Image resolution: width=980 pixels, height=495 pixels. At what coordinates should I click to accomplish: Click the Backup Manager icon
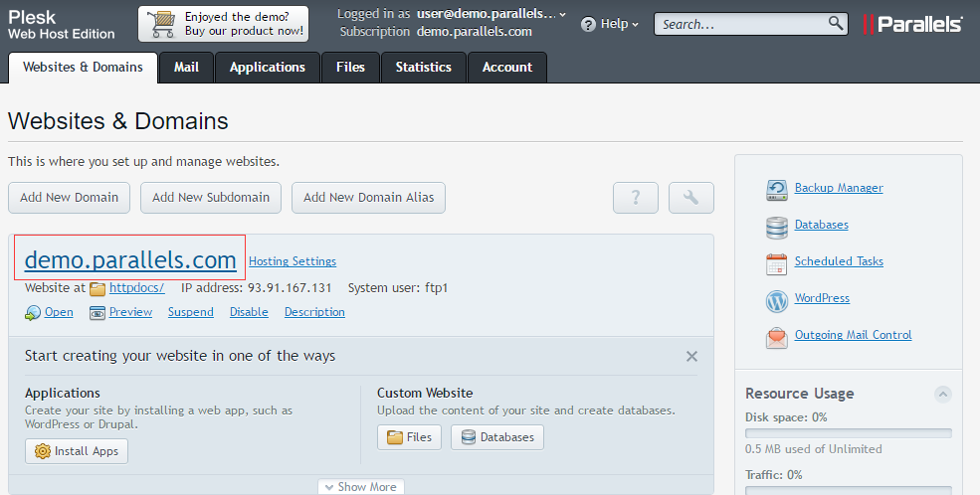(x=777, y=190)
